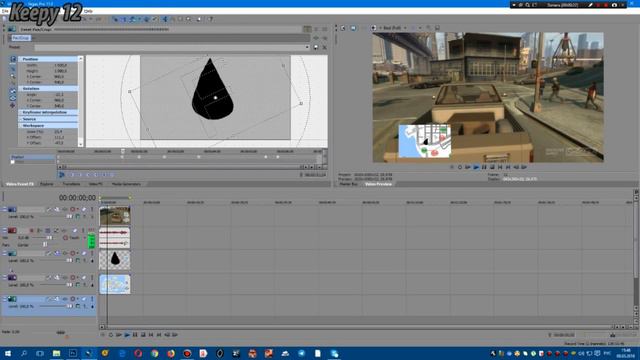The height and width of the screenshot is (360, 640).
Task: Open File Explorer from the taskbar
Action: 56,353
